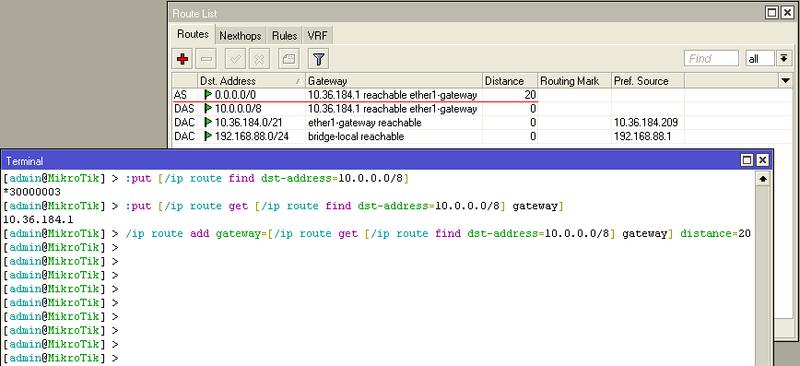Screen dimensions: 800x366
Task: Expand the dropdown arrow beside 'all'
Action: pyautogui.click(x=784, y=59)
